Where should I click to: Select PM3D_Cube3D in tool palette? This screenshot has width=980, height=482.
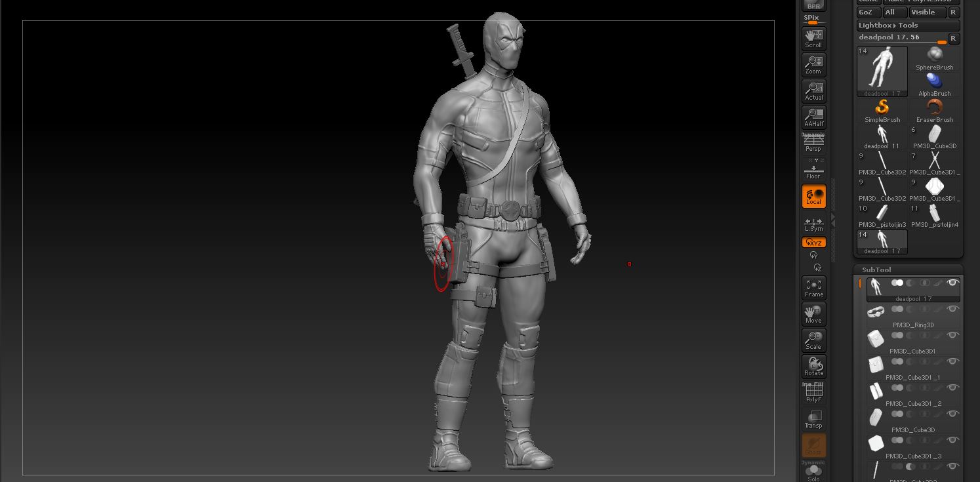934,137
